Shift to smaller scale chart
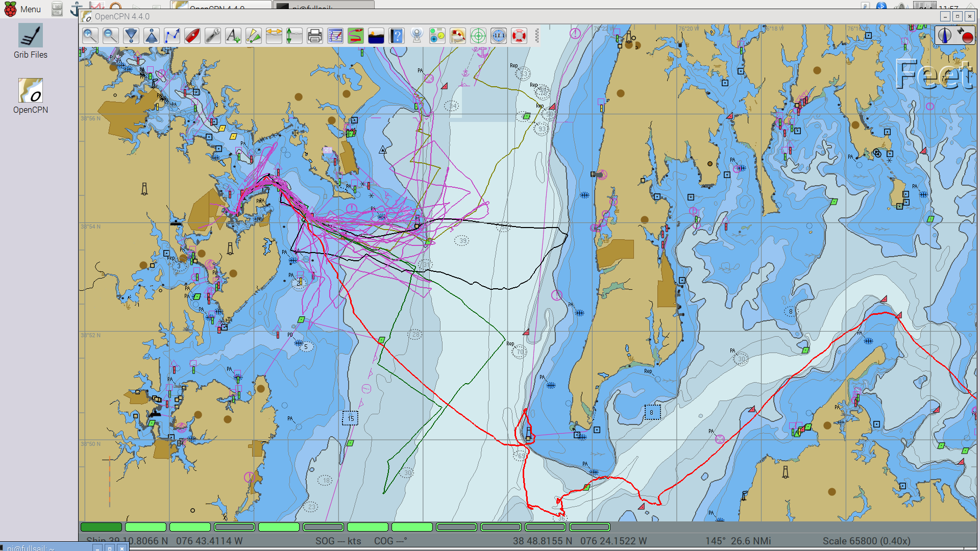The image size is (980, 551). [152, 36]
